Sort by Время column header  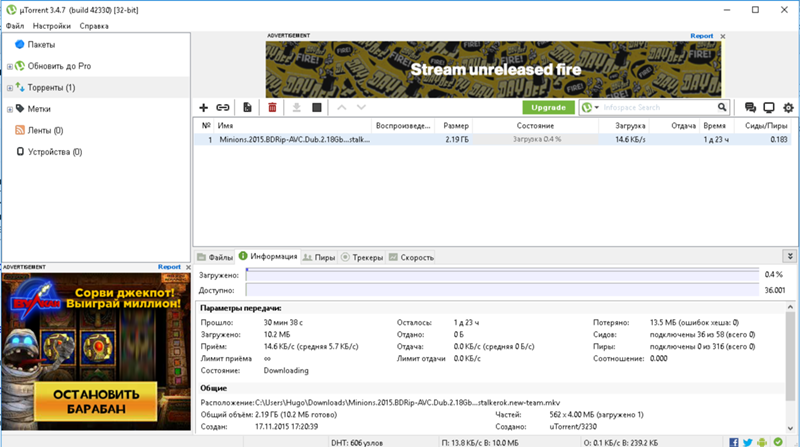(716, 126)
